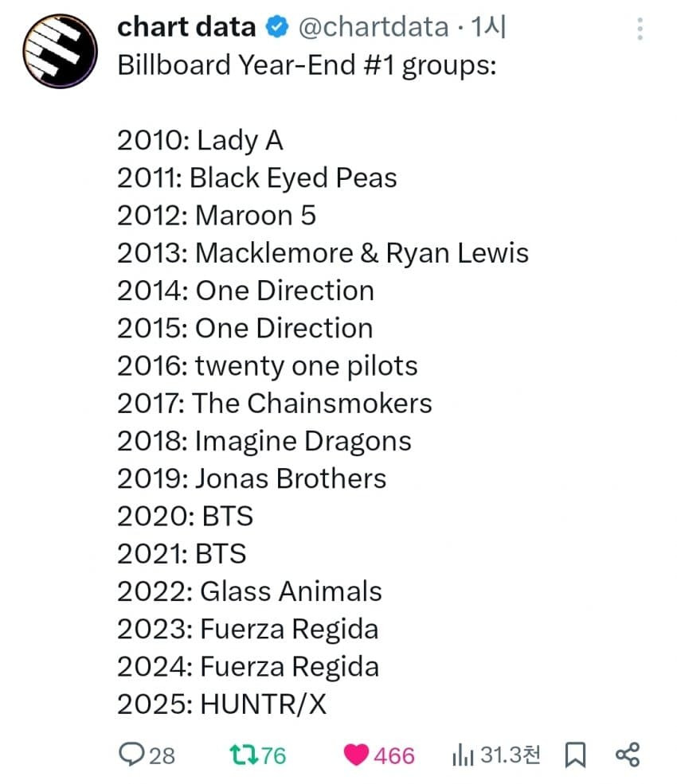677x784 pixels.
Task: Click the 1시 timestamp
Action: 490,28
